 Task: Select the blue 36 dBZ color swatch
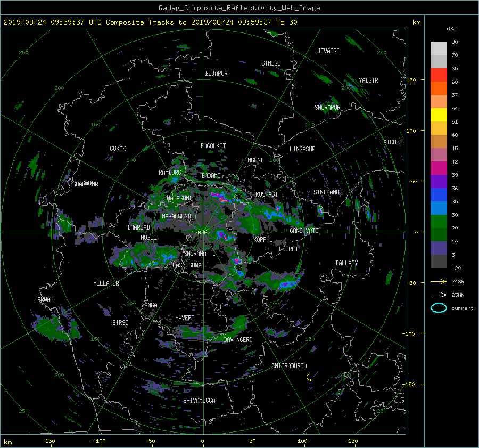coord(439,194)
